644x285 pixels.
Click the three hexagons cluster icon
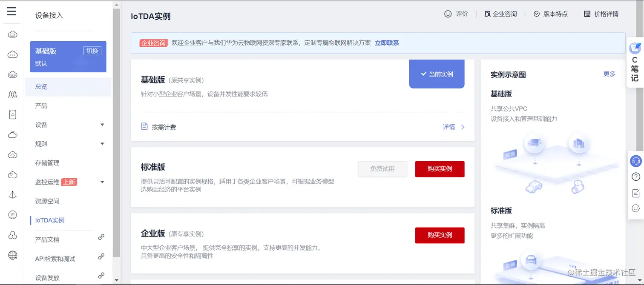click(x=13, y=235)
